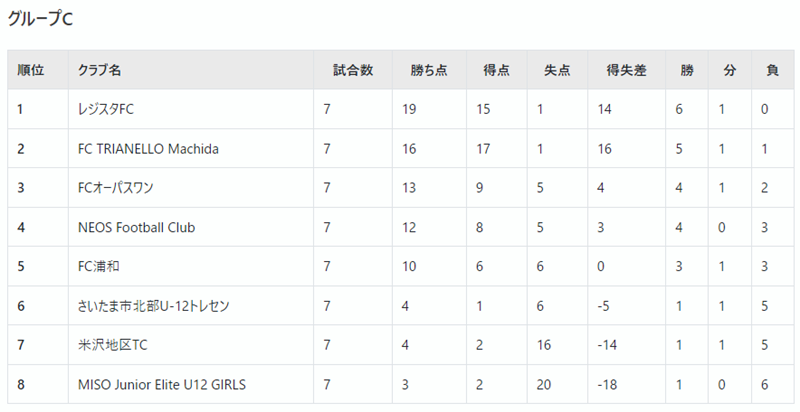Screen dimensions: 800x412
Task: Click FC TRIANELLO Machida club name
Action: 148,149
